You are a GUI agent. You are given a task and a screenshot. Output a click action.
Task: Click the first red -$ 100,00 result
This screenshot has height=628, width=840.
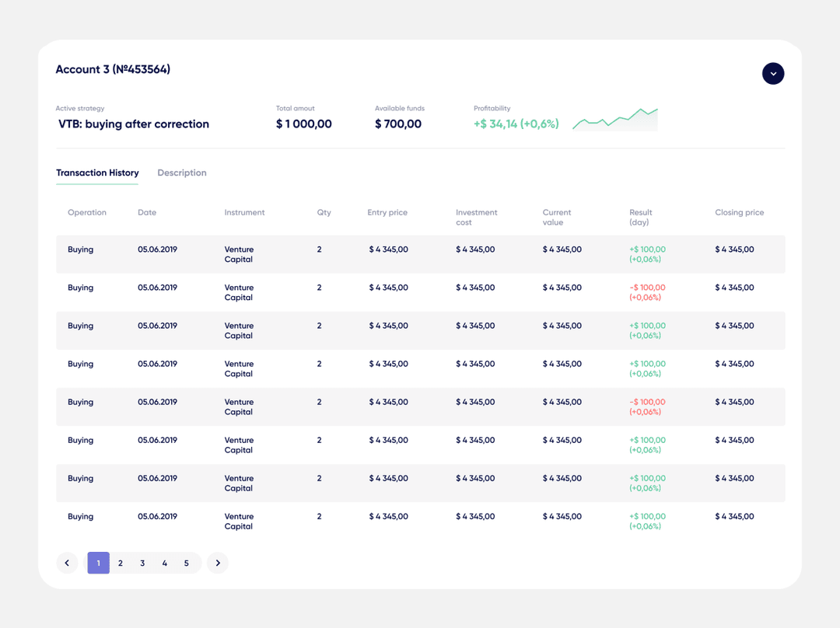(x=647, y=288)
